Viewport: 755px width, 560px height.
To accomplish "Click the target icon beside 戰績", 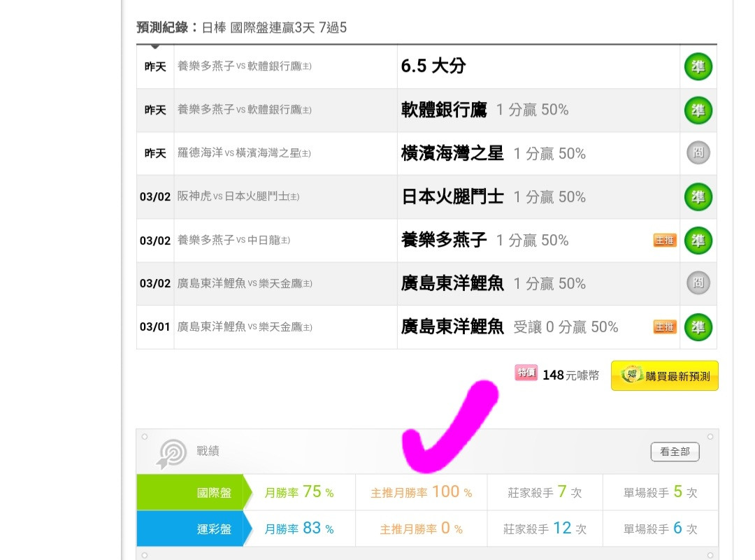I will point(171,454).
